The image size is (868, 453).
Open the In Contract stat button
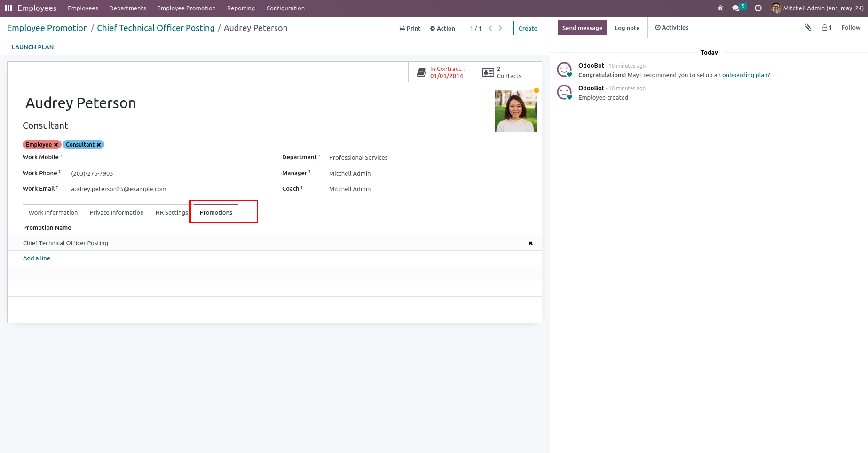point(442,72)
